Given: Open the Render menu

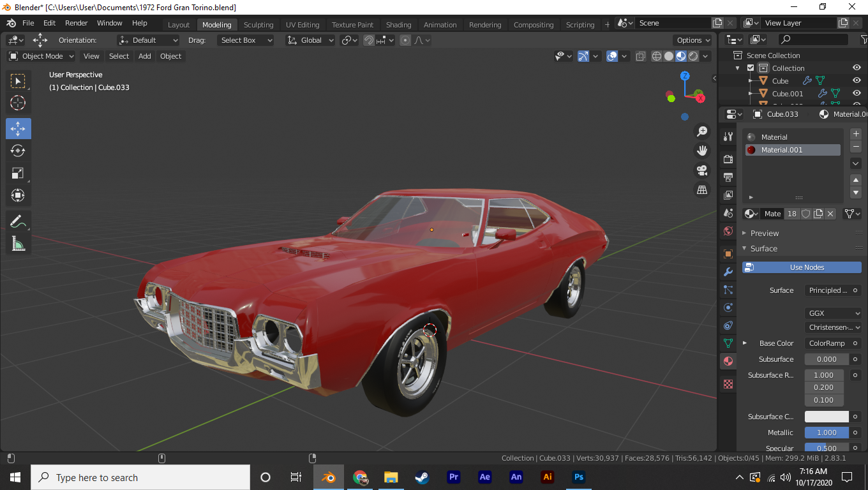Looking at the screenshot, I should (77, 23).
